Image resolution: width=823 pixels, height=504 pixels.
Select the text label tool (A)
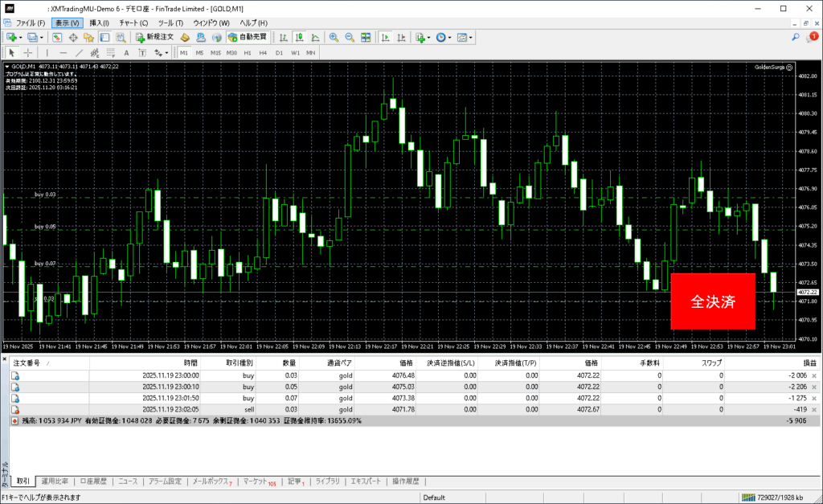126,52
